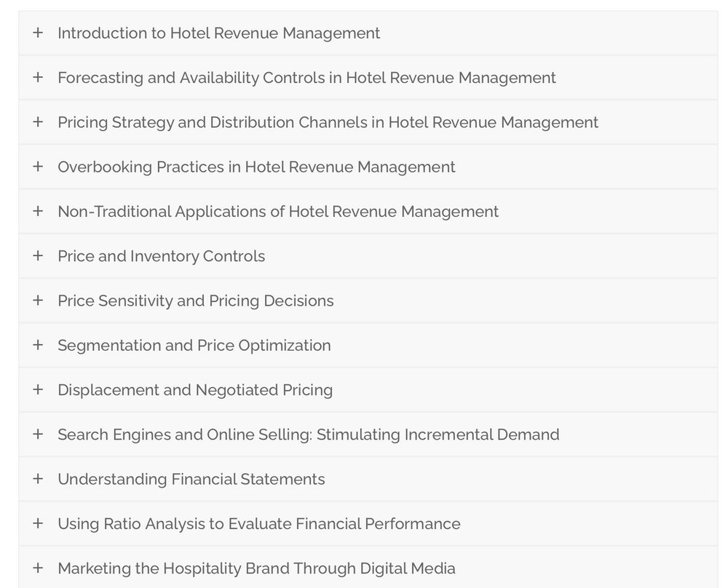Expand the Forecasting and Availability Controls section
Image resolution: width=728 pixels, height=588 pixels.
click(x=38, y=77)
